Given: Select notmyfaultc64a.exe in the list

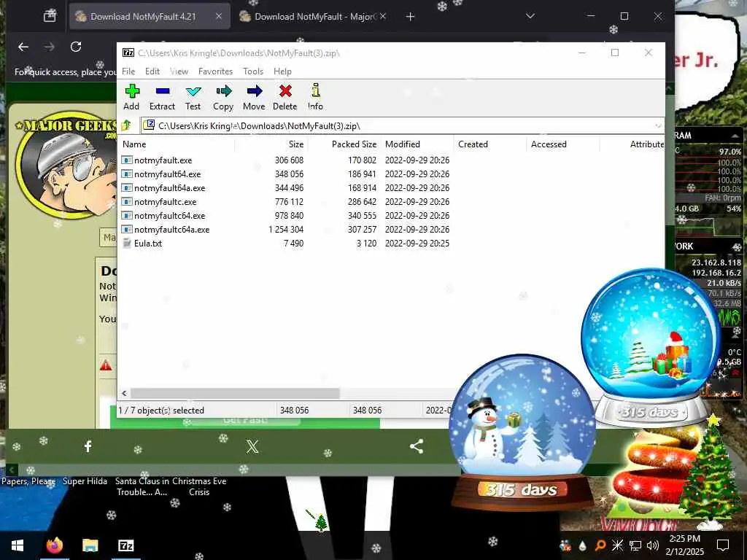Looking at the screenshot, I should [x=171, y=230].
